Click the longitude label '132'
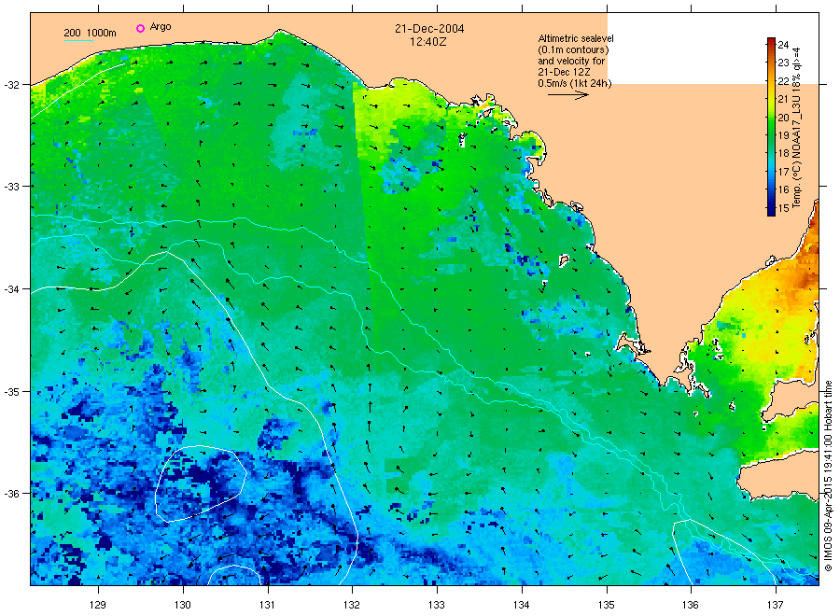The width and height of the screenshot is (840, 616). click(352, 605)
